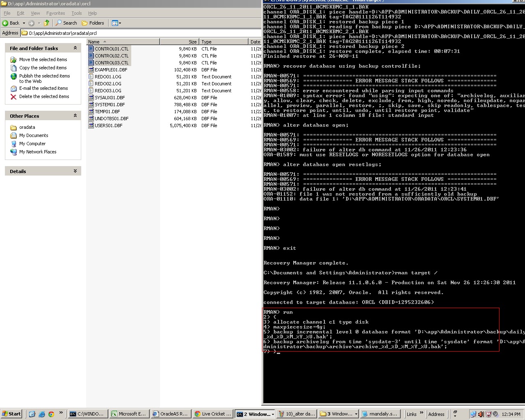Open the Views dropdown arrow
This screenshot has width=525, height=420.
(120, 23)
